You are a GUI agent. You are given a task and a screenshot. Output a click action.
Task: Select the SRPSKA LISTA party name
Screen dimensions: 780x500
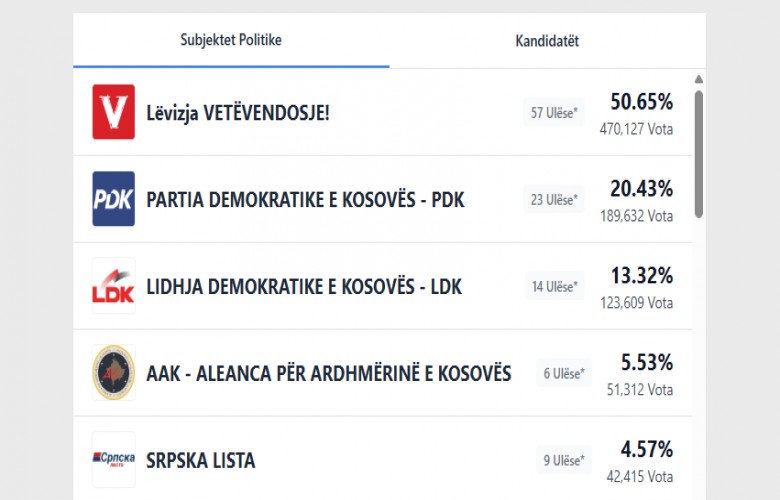point(200,461)
